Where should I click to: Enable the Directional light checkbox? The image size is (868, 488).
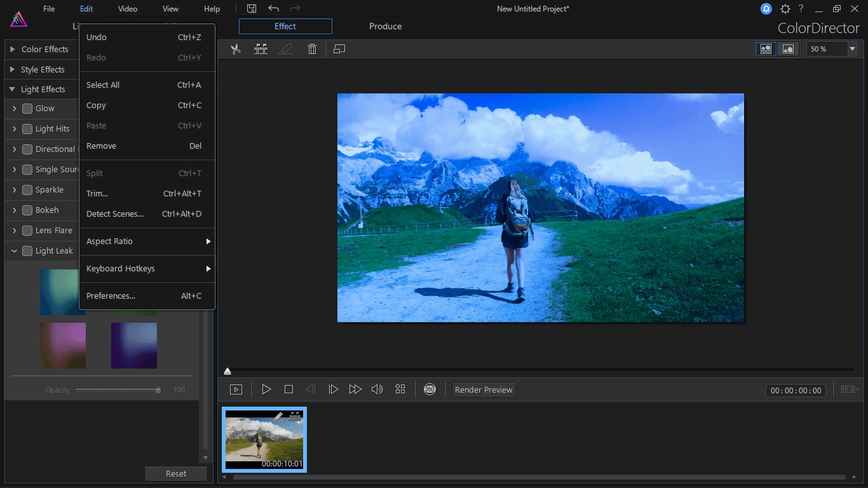click(x=27, y=149)
